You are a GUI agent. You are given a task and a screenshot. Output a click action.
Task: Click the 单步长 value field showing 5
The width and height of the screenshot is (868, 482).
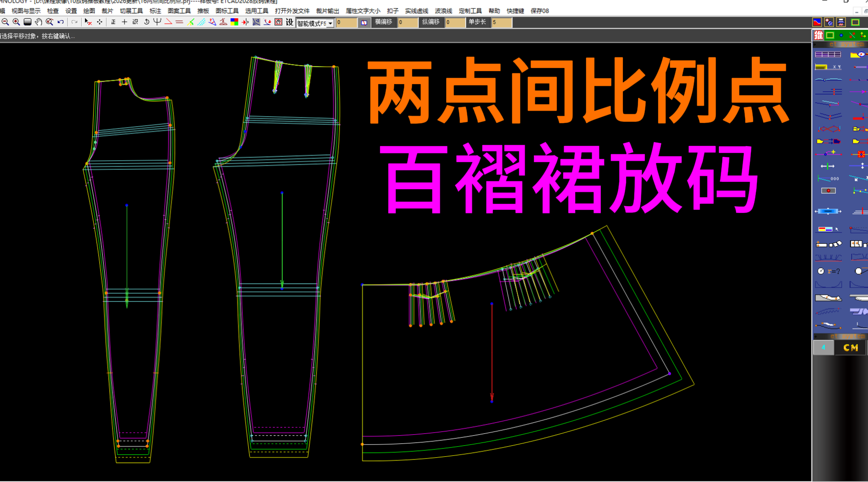pyautogui.click(x=501, y=22)
